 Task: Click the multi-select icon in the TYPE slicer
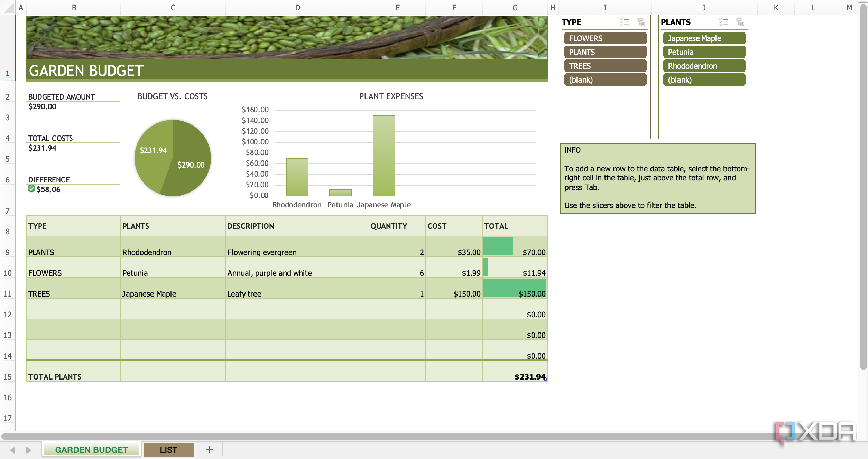625,22
